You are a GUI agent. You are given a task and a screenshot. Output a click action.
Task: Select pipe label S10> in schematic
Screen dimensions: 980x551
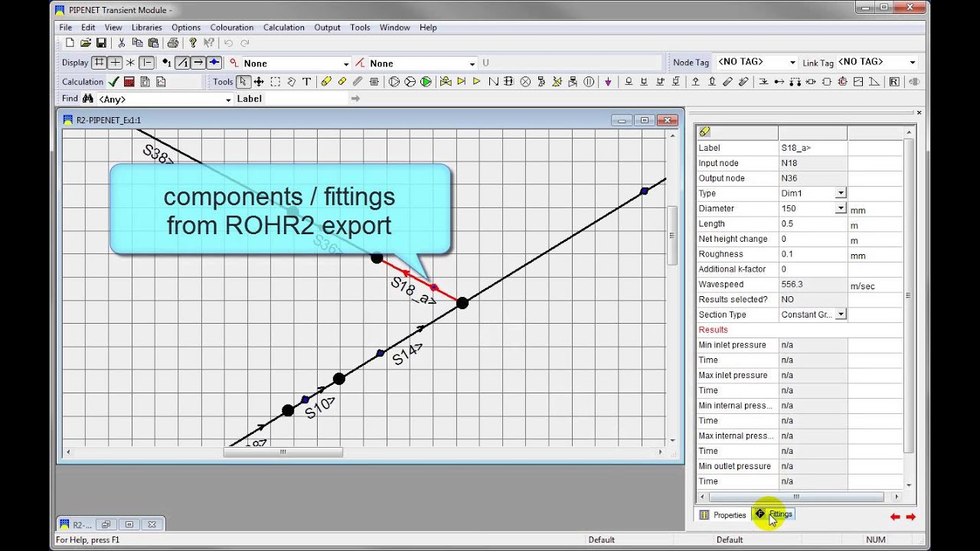coord(320,407)
